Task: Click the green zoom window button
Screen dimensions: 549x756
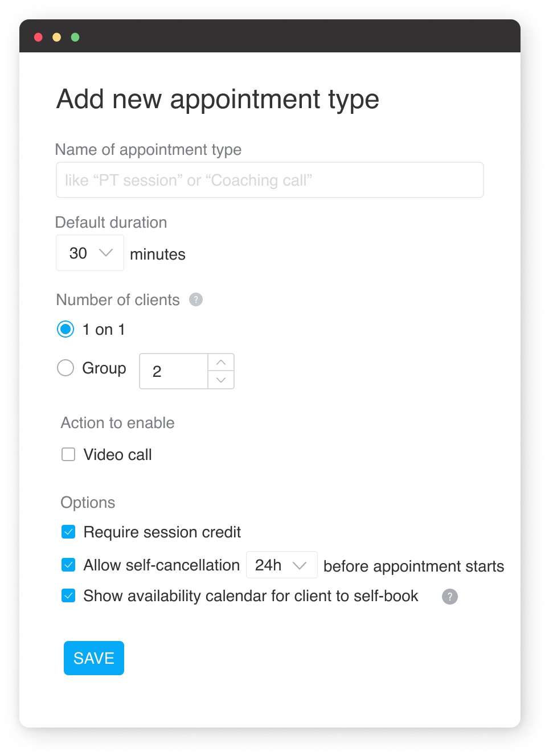Action: pyautogui.click(x=75, y=37)
